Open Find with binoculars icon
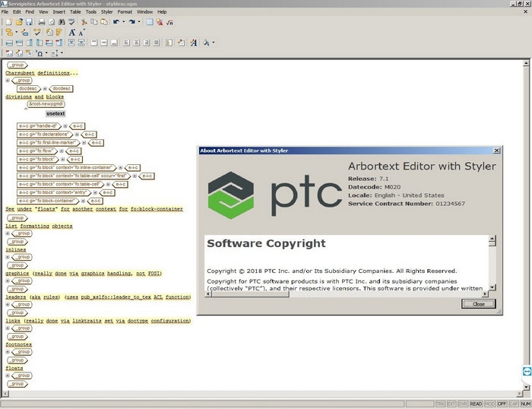The height and width of the screenshot is (409, 532). 62,22
